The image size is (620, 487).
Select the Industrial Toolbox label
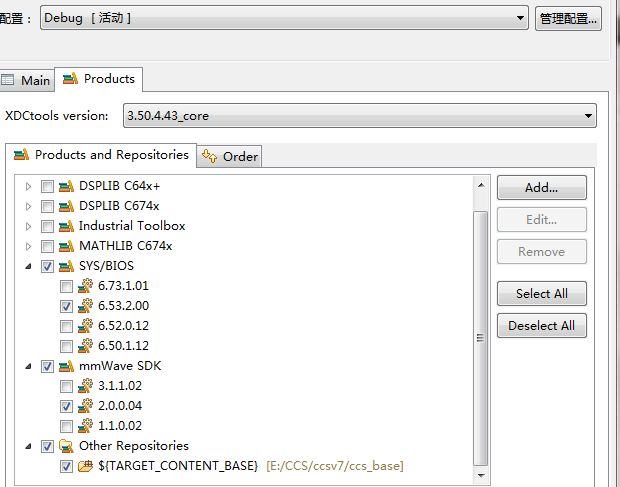click(x=132, y=226)
